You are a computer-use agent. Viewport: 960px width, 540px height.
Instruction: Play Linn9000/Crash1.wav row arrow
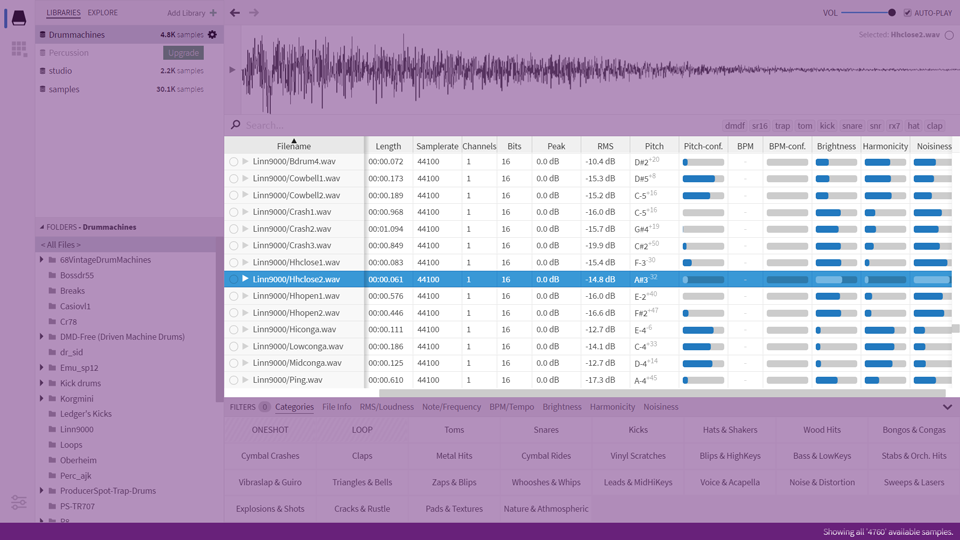246,212
